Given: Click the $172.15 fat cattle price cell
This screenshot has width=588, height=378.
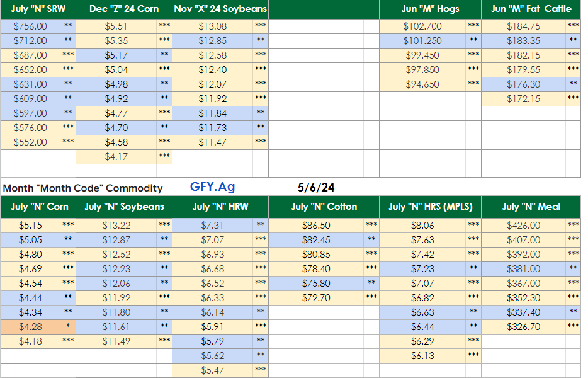Looking at the screenshot, I should click(523, 99).
